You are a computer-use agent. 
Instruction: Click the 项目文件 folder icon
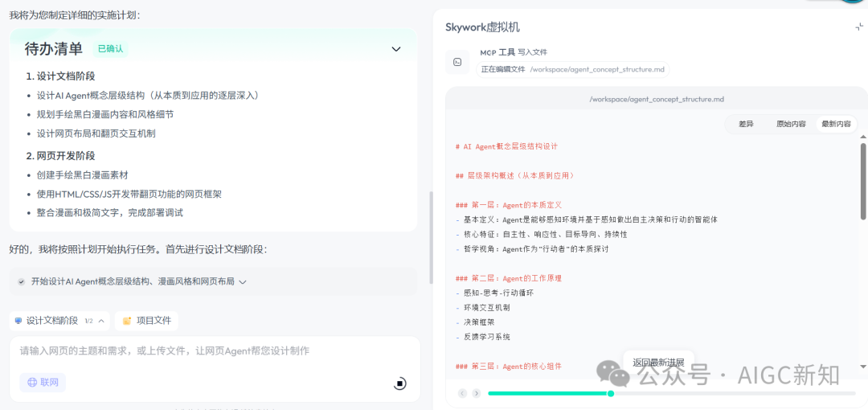coord(127,321)
